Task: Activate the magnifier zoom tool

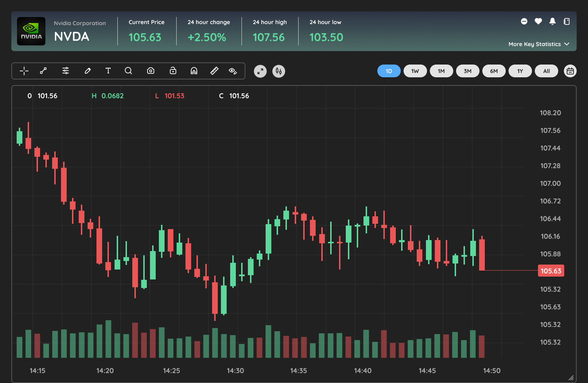Action: tap(128, 71)
